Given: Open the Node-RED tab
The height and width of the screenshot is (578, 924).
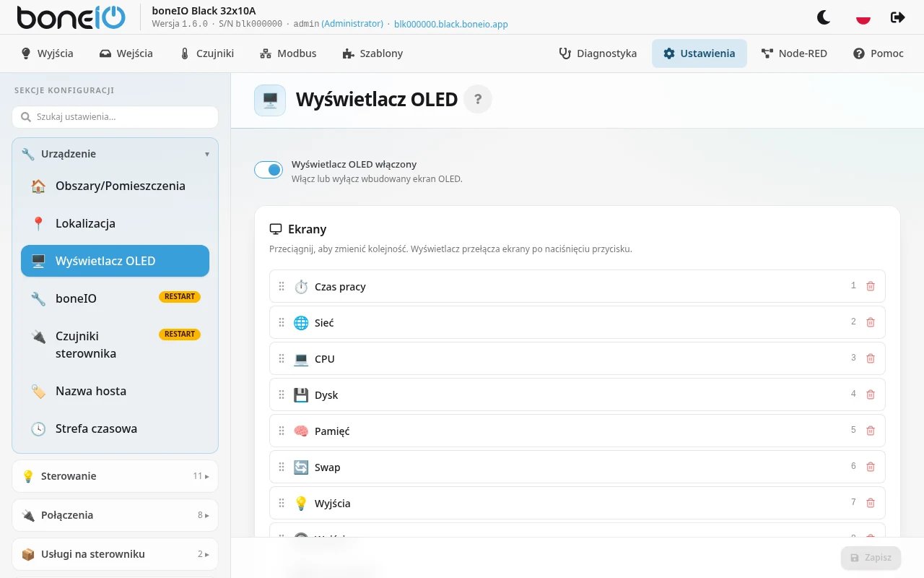Looking at the screenshot, I should point(794,53).
